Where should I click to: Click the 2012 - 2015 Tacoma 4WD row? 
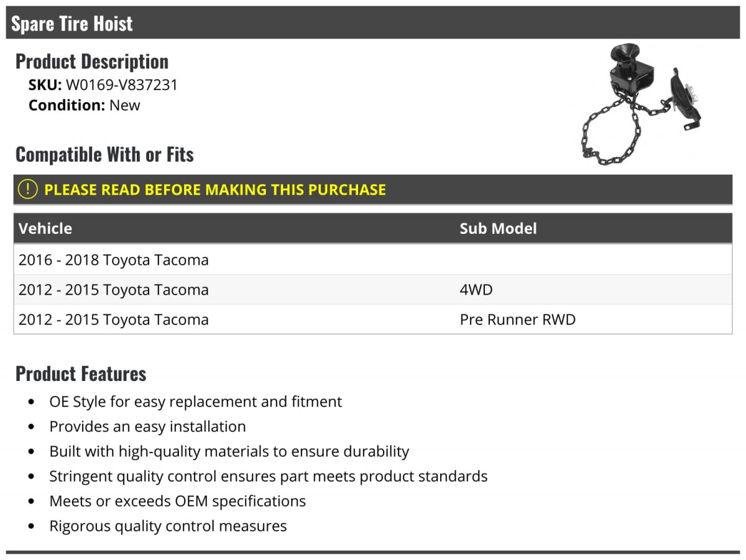tap(373, 290)
